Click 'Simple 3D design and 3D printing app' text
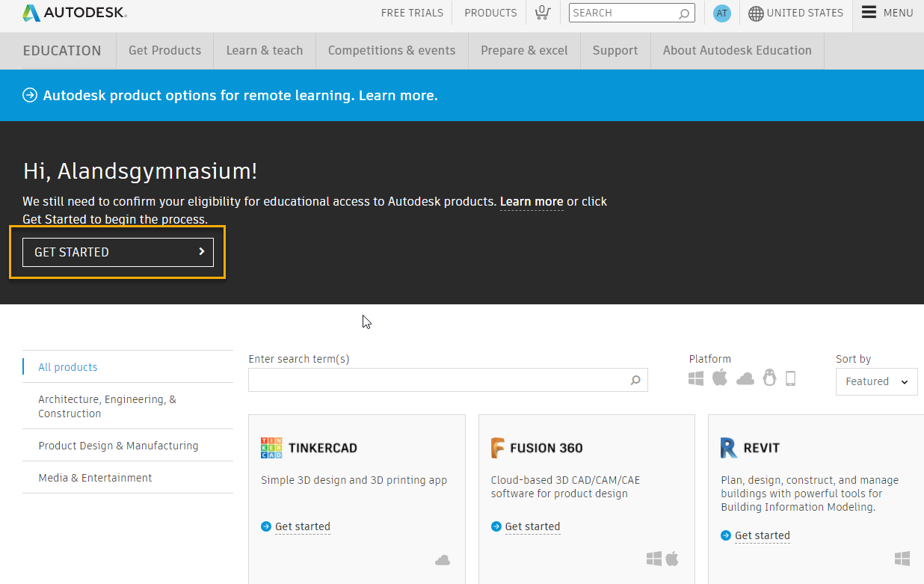The height and width of the screenshot is (584, 924). pos(354,480)
